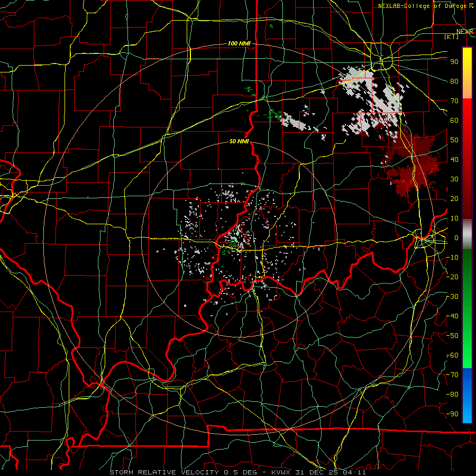
Task: Click the 0.5 DEG elevation text
Action: click(240, 472)
